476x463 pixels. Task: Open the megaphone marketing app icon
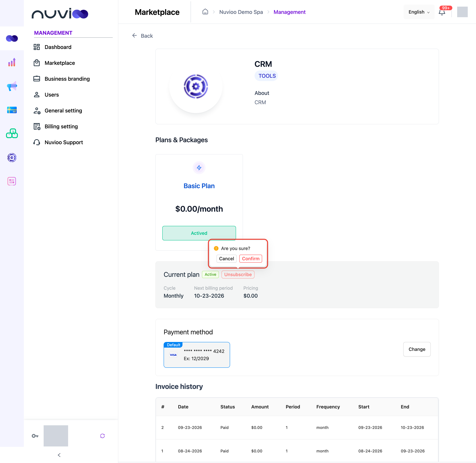(x=12, y=86)
